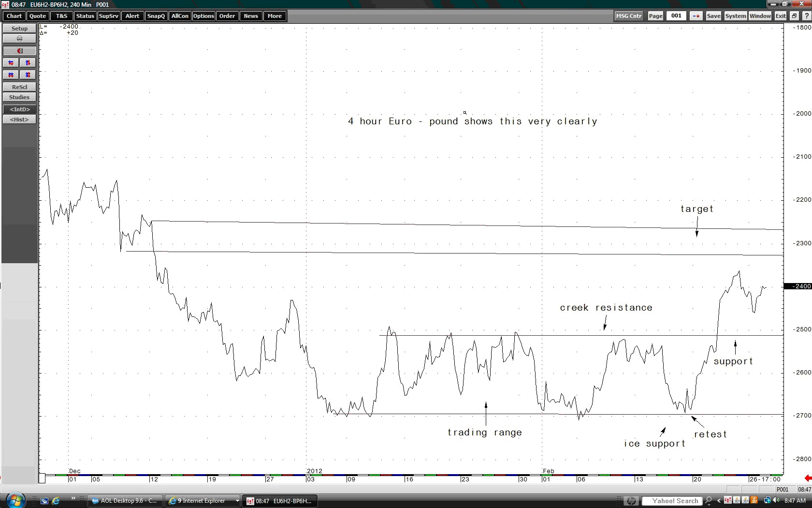Click the network tray icon
This screenshot has width=812, height=508.
[x=767, y=500]
